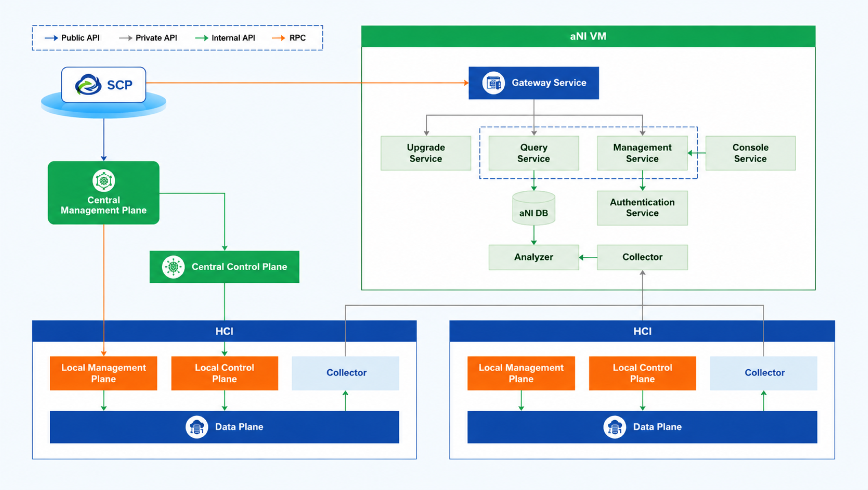Click the RPC legend label

tap(297, 38)
